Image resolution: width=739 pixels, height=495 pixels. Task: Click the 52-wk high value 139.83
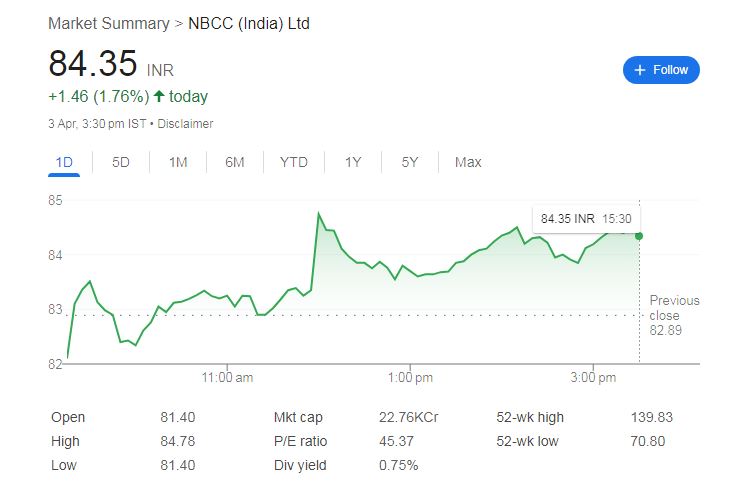[650, 417]
